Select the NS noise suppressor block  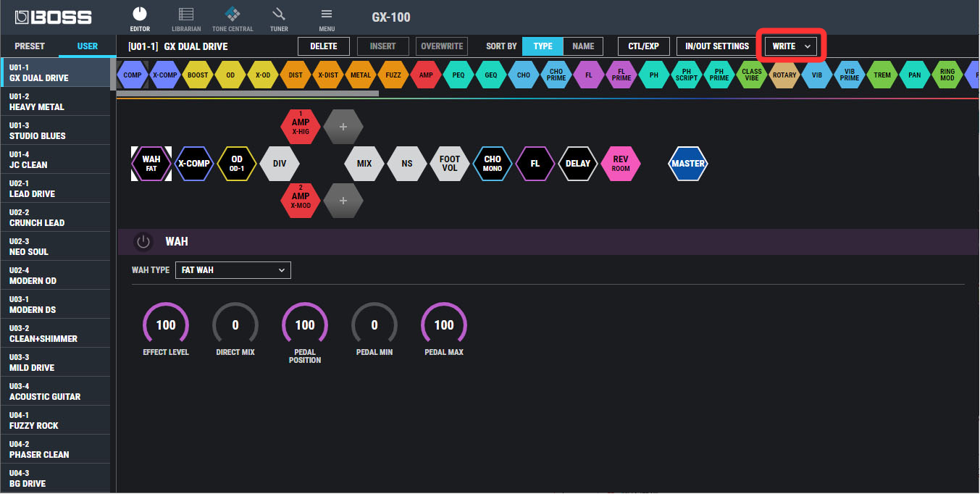pyautogui.click(x=407, y=164)
